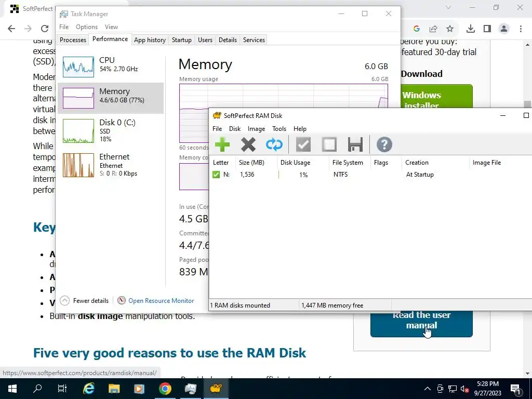Screen dimensions: 532x399
Task: Show hidden tray icons chevron
Action: pos(428,389)
